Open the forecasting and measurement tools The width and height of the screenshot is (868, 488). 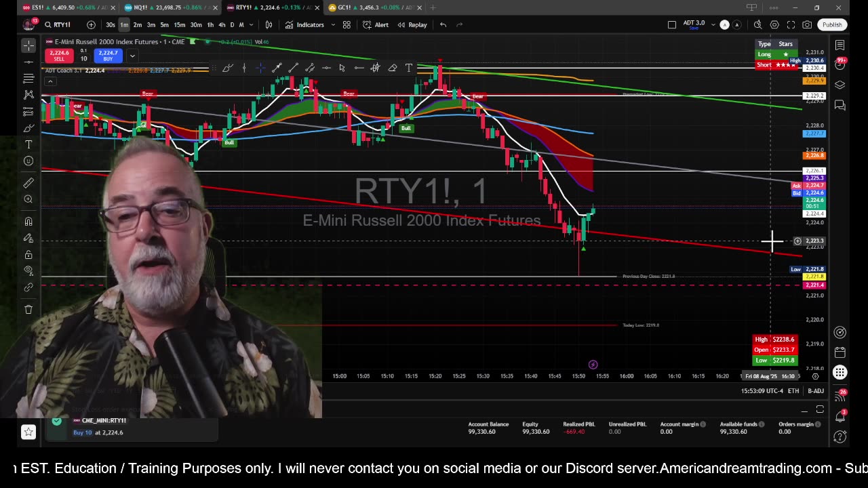click(28, 112)
